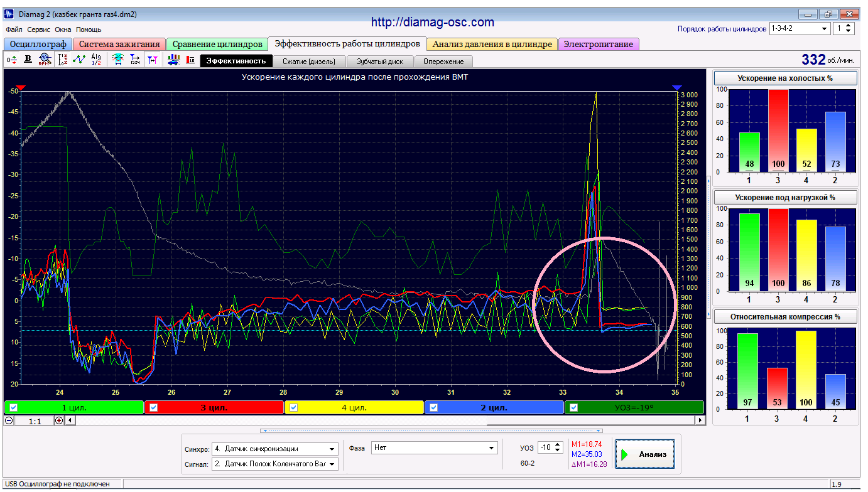Open the Окна menu
This screenshot has width=868, height=492.
click(x=63, y=29)
